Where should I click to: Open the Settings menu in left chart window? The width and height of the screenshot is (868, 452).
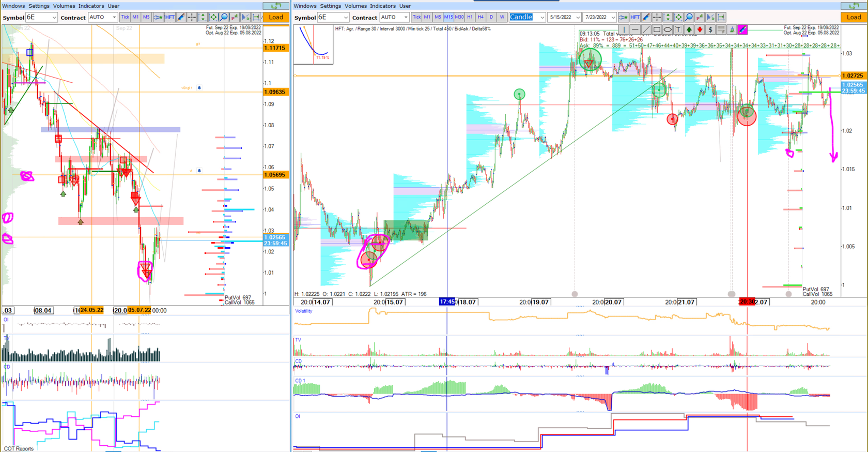click(x=39, y=6)
